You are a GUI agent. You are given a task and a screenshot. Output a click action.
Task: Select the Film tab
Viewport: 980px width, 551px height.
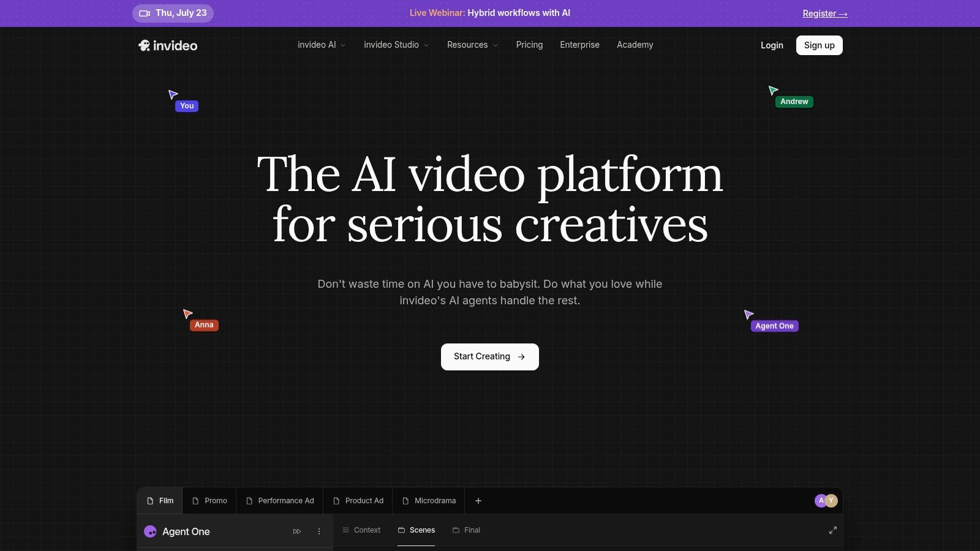click(160, 501)
